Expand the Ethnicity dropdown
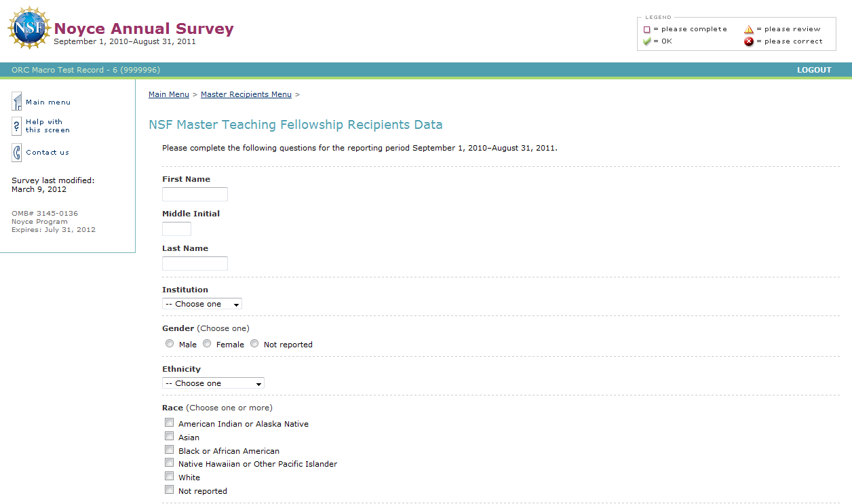 pos(213,383)
